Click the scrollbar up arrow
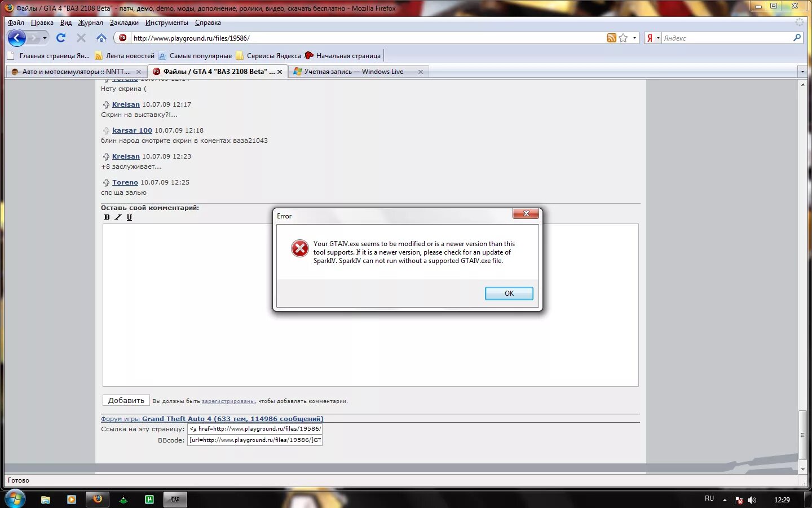The image size is (812, 508). 803,84
